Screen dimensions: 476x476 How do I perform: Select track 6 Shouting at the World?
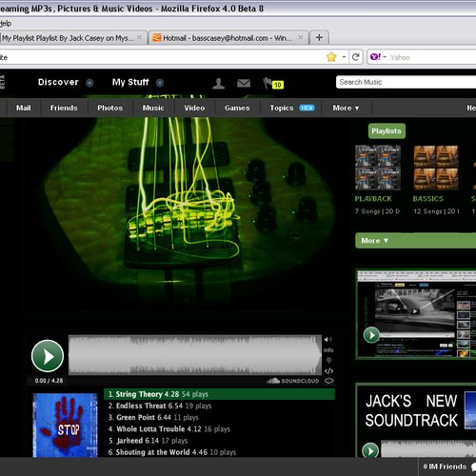[x=219, y=452]
